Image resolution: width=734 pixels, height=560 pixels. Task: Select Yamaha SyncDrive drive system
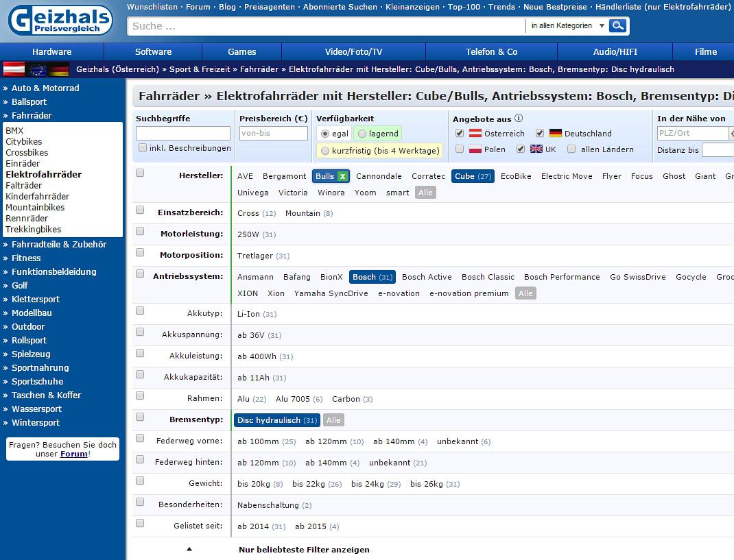click(331, 293)
